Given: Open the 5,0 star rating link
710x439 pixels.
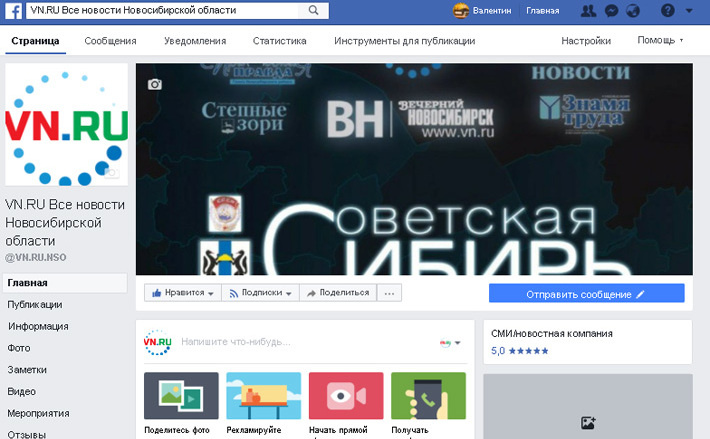Looking at the screenshot, I should (519, 351).
